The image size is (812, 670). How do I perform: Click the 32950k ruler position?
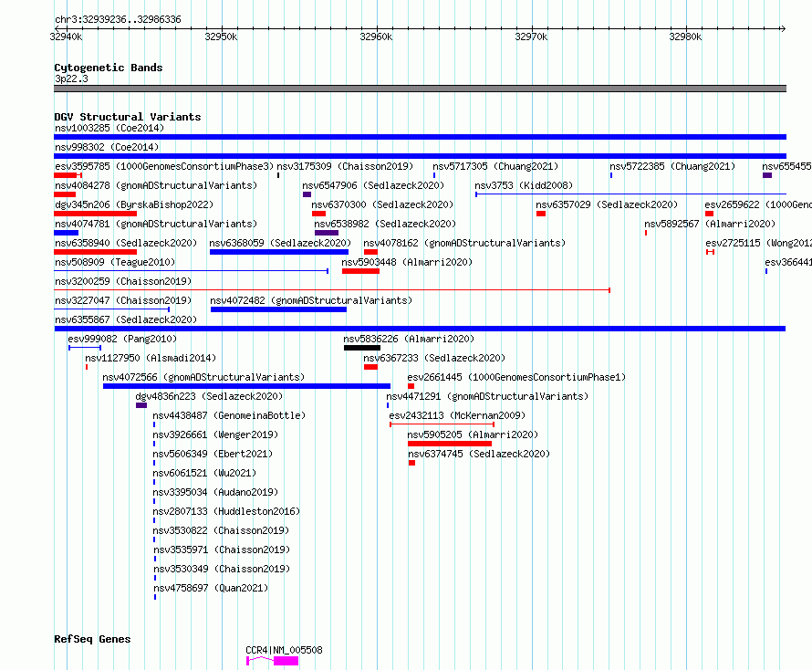(x=221, y=37)
